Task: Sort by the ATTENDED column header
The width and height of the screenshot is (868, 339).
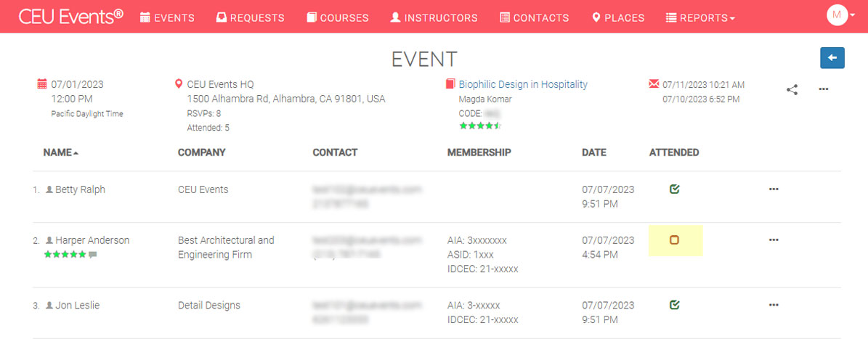Action: click(673, 152)
